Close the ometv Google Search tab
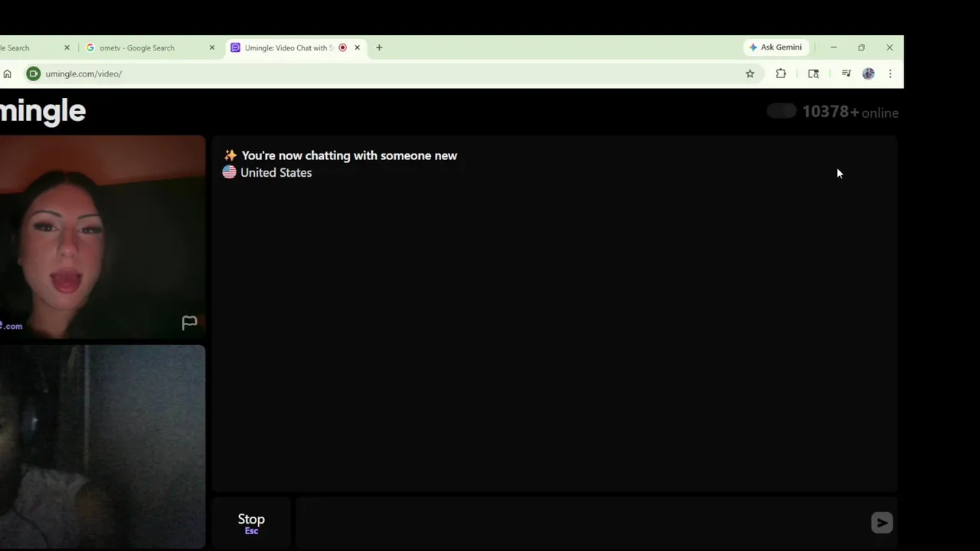The height and width of the screenshot is (551, 980). tap(212, 47)
